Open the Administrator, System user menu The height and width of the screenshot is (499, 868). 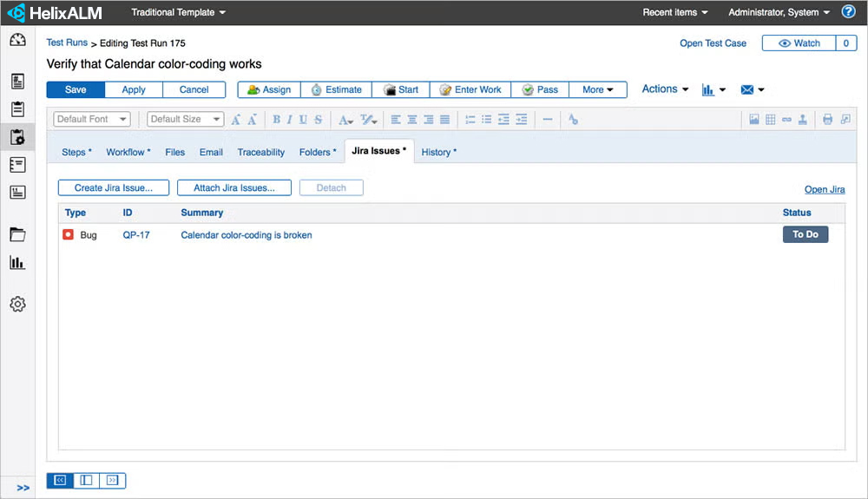[x=779, y=12]
